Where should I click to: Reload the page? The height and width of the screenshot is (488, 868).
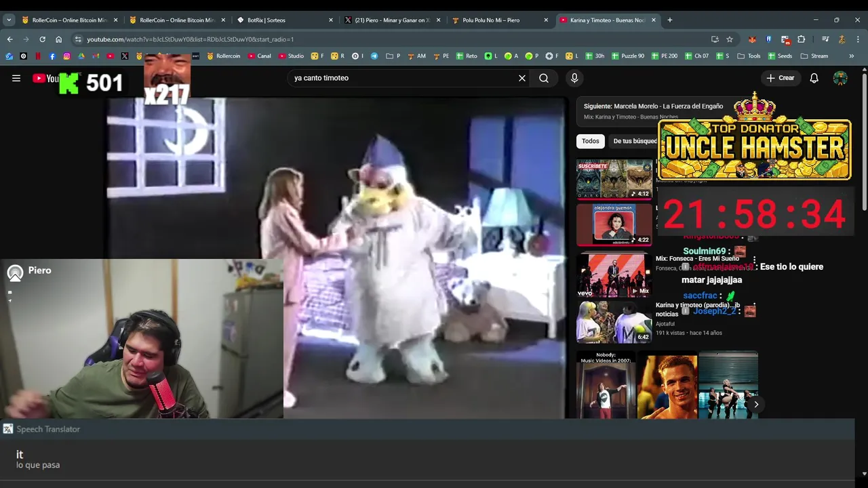coord(42,39)
